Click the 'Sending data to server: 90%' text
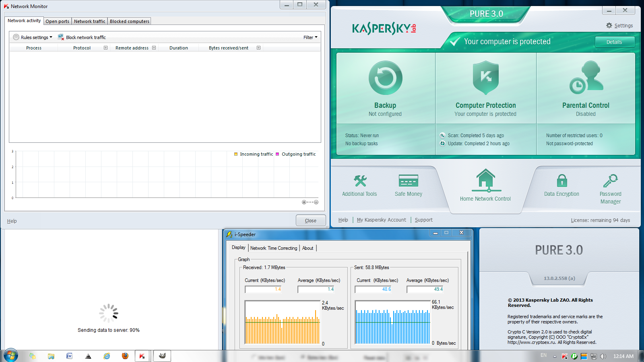 tap(109, 330)
